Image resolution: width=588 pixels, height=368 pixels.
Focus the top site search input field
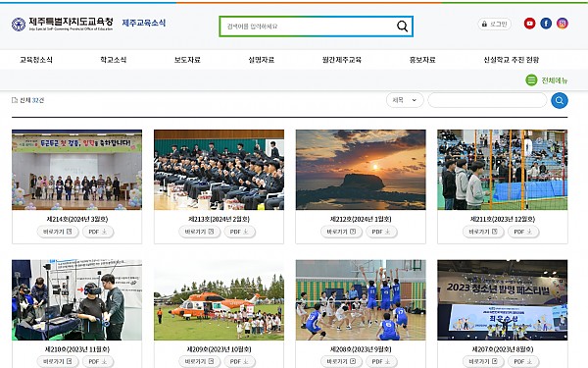point(308,26)
